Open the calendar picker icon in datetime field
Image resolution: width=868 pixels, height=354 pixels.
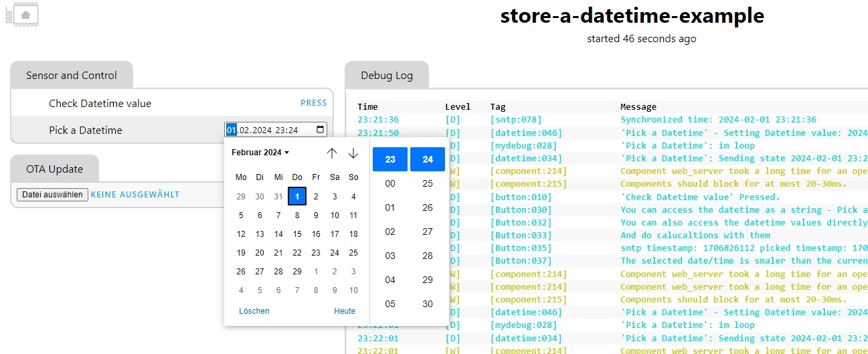tap(321, 130)
